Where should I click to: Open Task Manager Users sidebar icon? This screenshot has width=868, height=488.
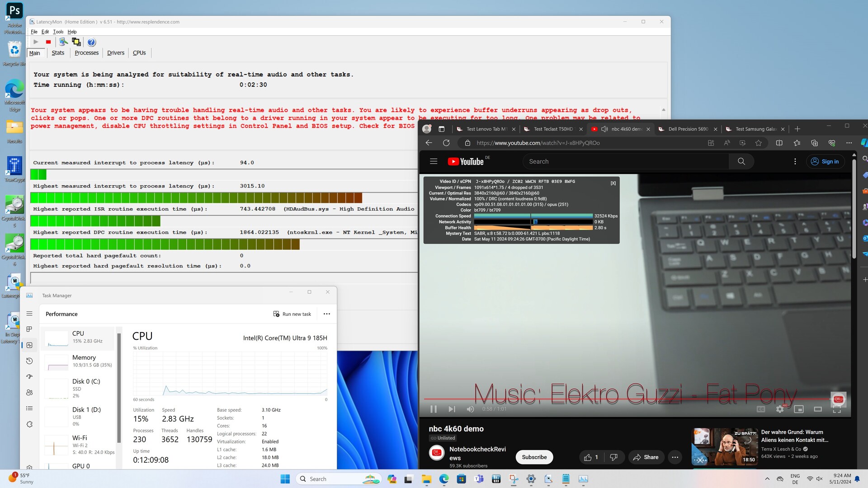29,393
